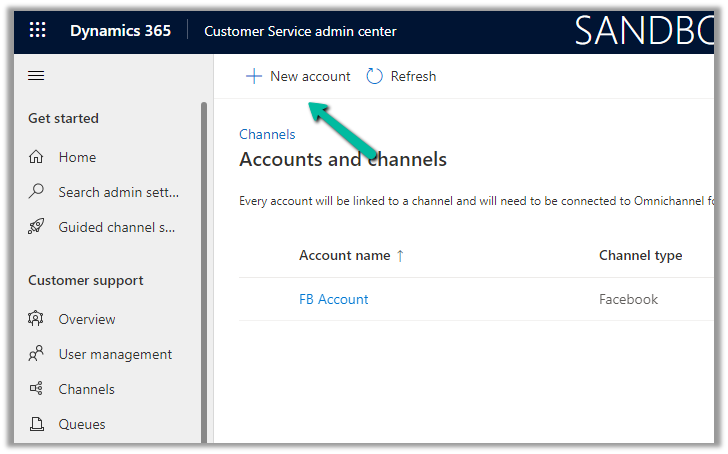The height and width of the screenshot is (454, 728).
Task: Collapse the sidebar with hamburger icon
Action: 37,76
